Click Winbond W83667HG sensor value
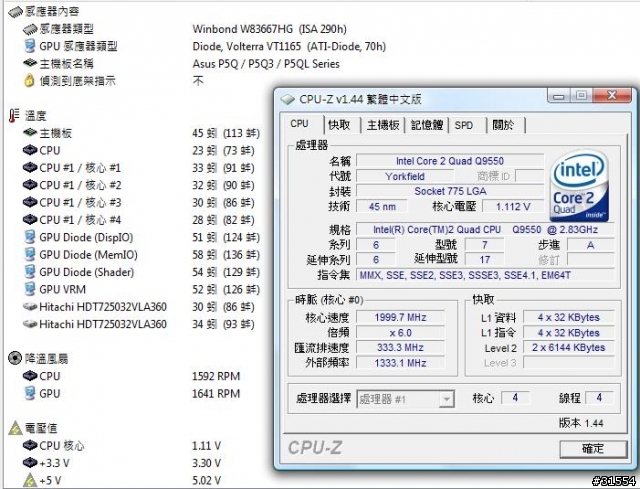Viewport: 640px width, 489px height. [269, 29]
